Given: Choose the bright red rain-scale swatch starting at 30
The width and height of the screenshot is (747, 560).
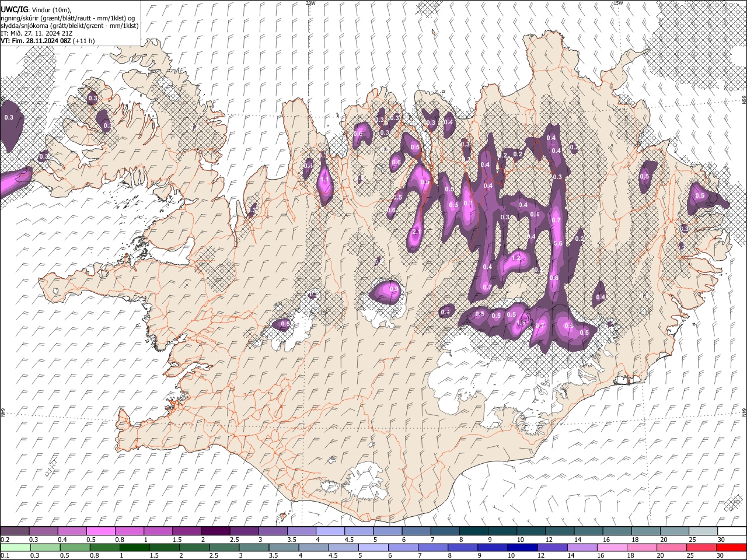Looking at the screenshot, I should pyautogui.click(x=731, y=547).
